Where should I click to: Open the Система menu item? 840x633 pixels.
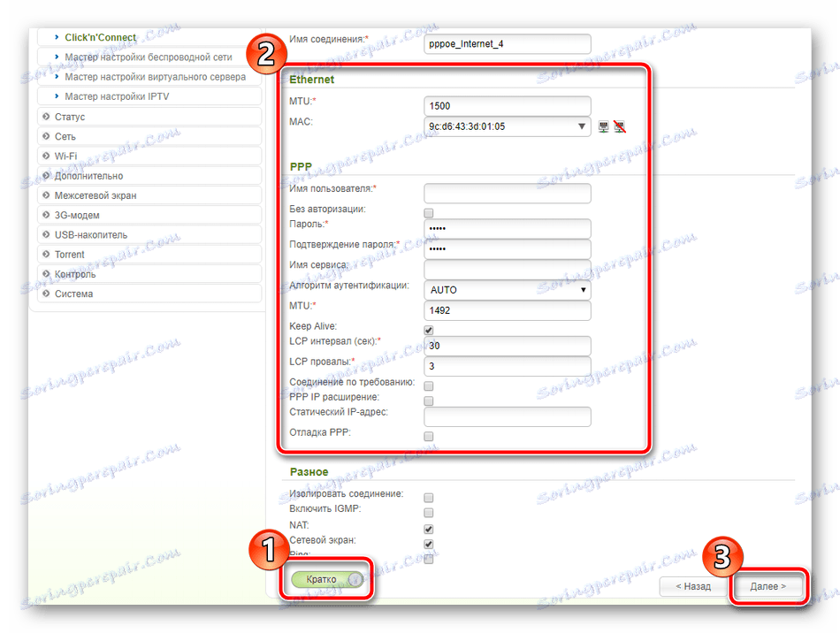[x=149, y=294]
